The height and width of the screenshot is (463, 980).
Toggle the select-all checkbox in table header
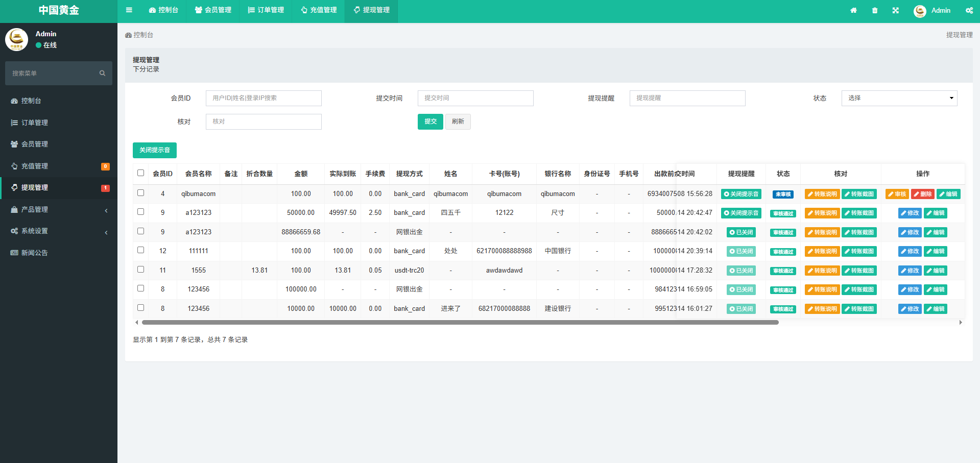[x=141, y=173]
